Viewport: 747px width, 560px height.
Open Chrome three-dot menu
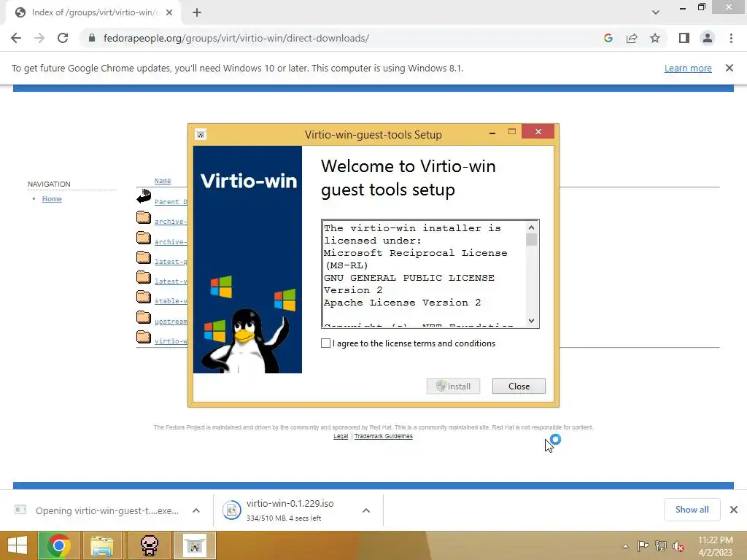click(731, 38)
